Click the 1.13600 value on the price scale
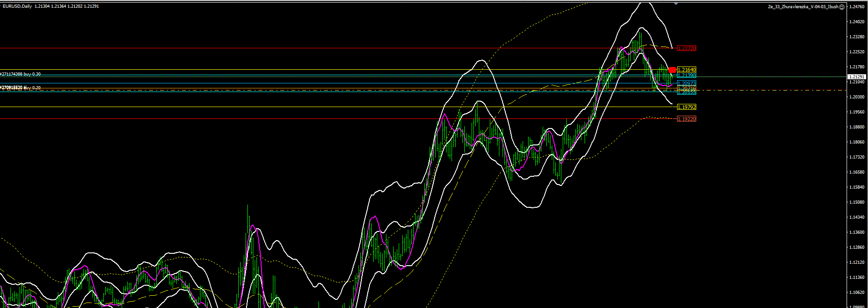This screenshot has width=868, height=308. pos(858,232)
